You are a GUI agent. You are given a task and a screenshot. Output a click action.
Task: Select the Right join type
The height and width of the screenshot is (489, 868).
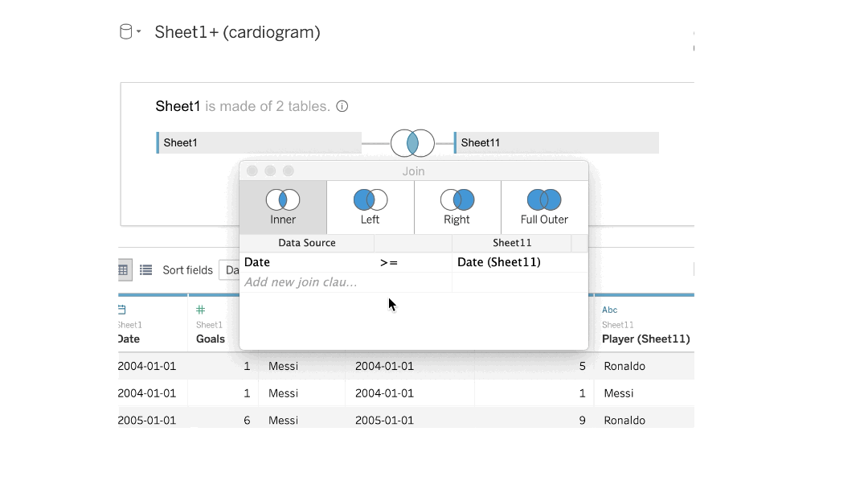pos(457,208)
